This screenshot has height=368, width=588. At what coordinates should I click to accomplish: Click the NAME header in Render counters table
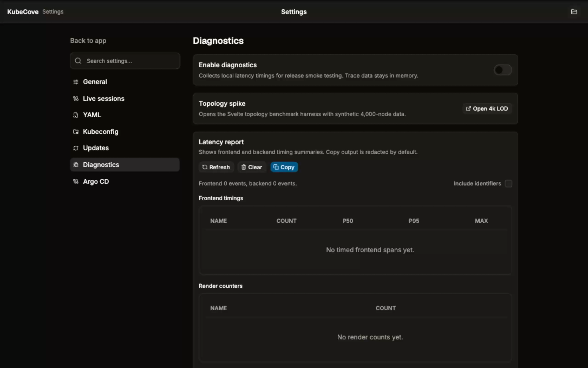point(218,308)
